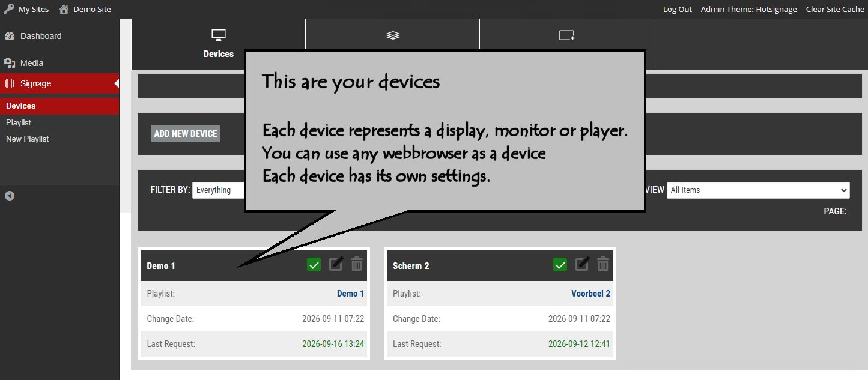
Task: Open the Filter By Everything dropdown
Action: (219, 190)
